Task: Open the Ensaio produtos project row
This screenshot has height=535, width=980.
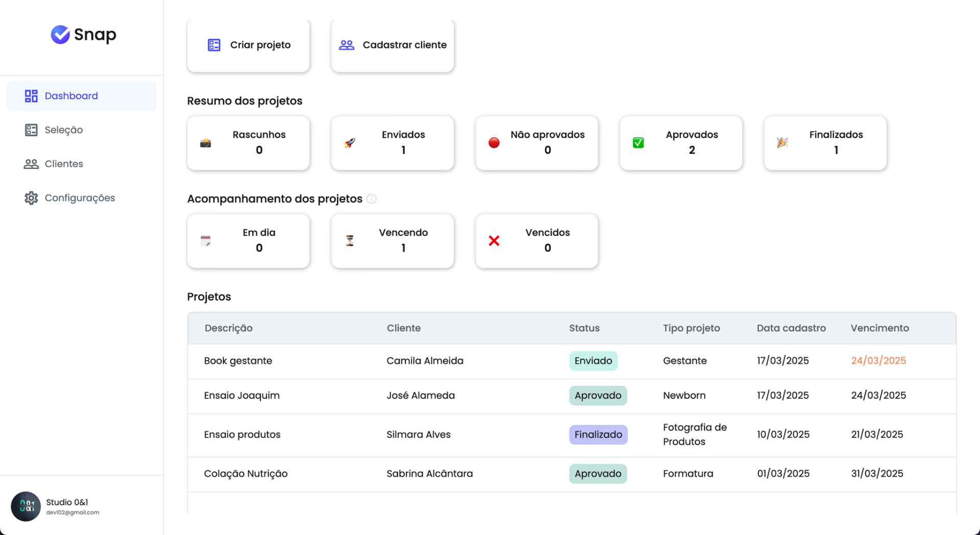Action: click(x=572, y=435)
